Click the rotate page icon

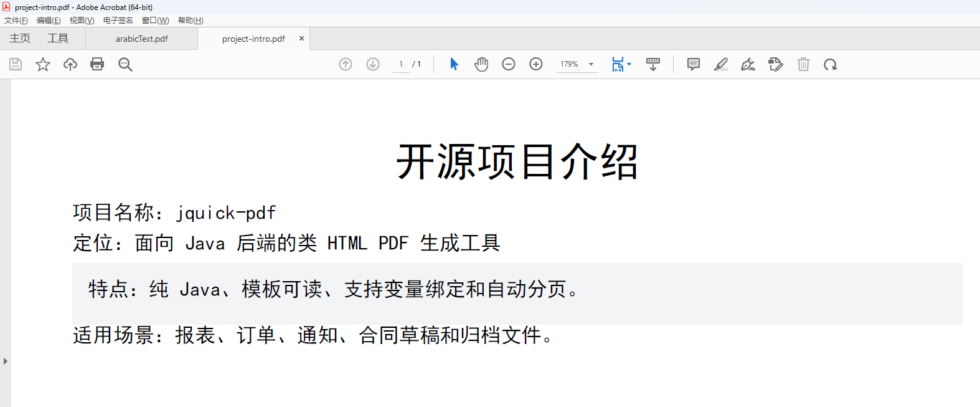[831, 64]
